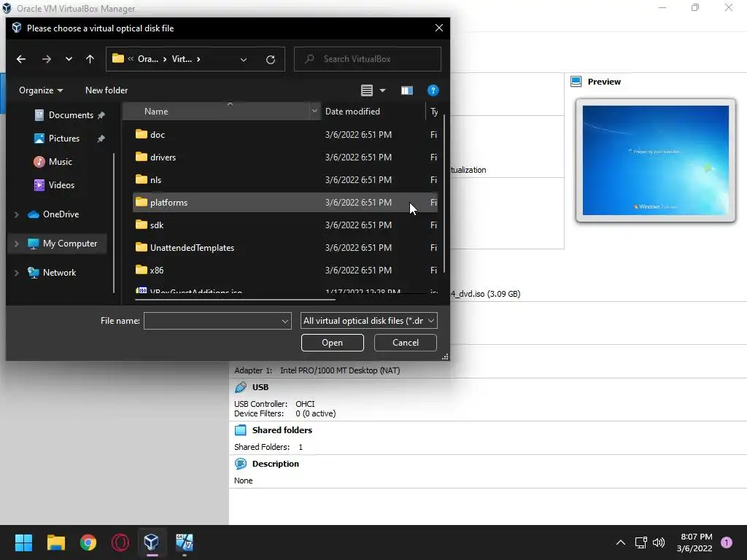Open the USB settings section

click(260, 387)
